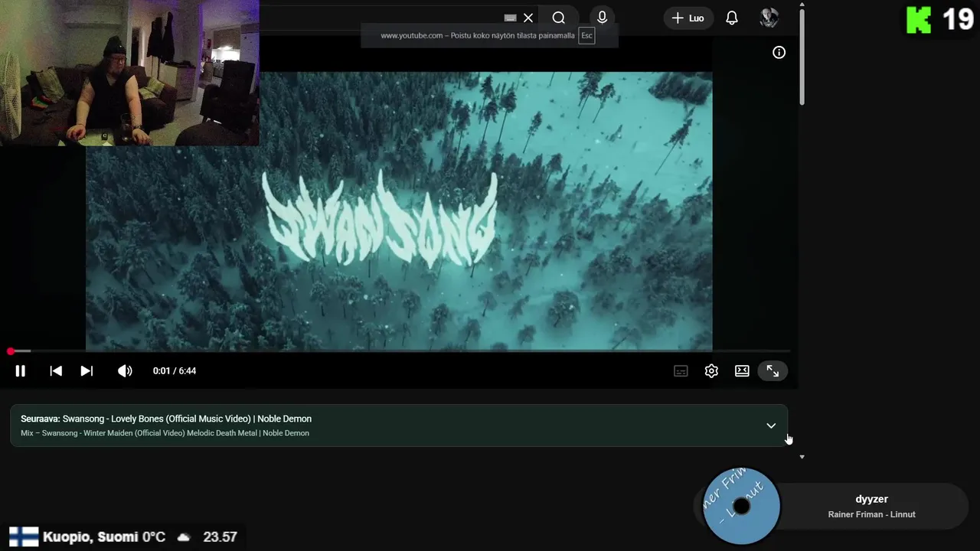Search with voice microphone button
Screen dimensions: 980x551
(x=602, y=18)
